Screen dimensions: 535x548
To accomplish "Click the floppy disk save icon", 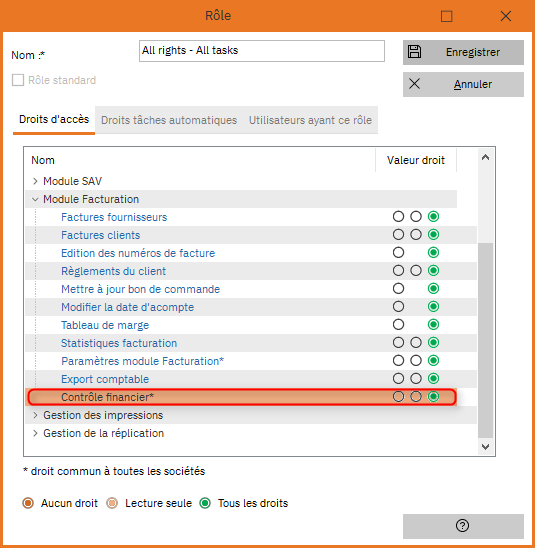I will (414, 52).
